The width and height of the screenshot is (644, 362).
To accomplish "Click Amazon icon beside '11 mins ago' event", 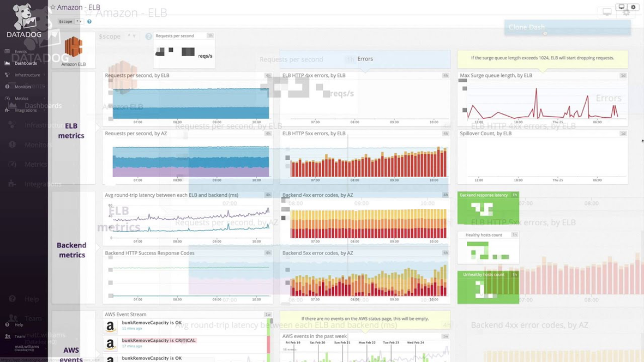I will (110, 327).
